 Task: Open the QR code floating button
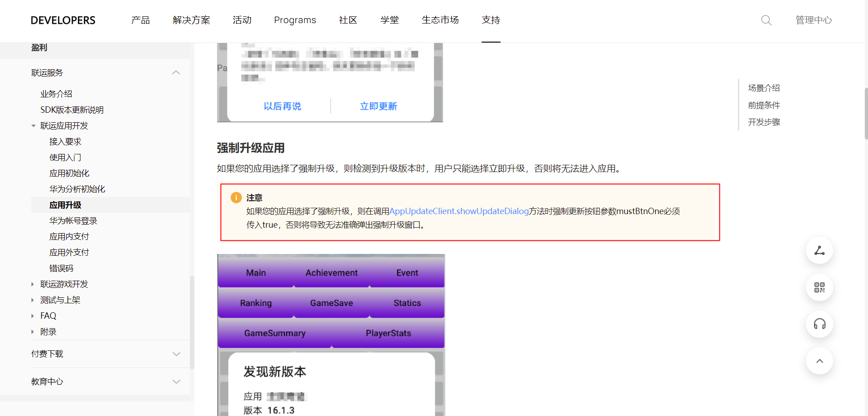click(820, 287)
